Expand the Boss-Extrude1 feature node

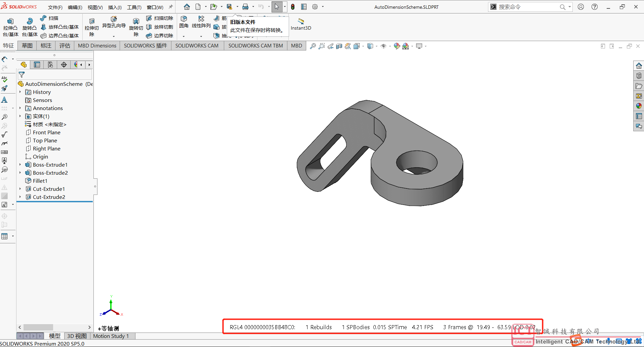point(20,165)
